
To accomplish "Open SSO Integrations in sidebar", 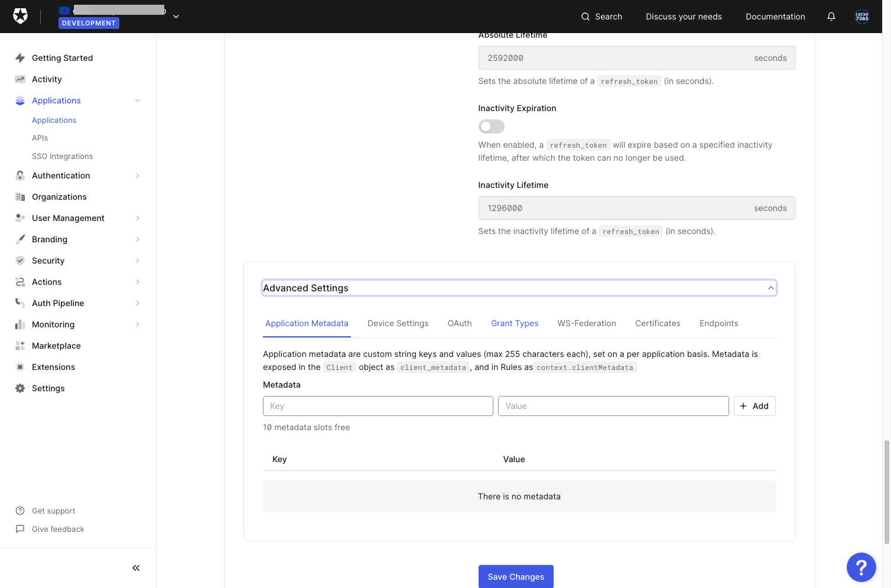I will coord(62,156).
